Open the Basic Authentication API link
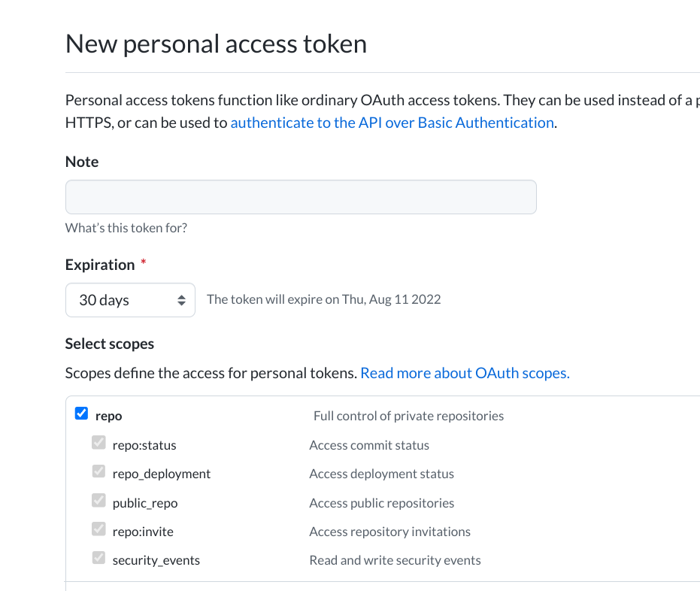 click(392, 123)
